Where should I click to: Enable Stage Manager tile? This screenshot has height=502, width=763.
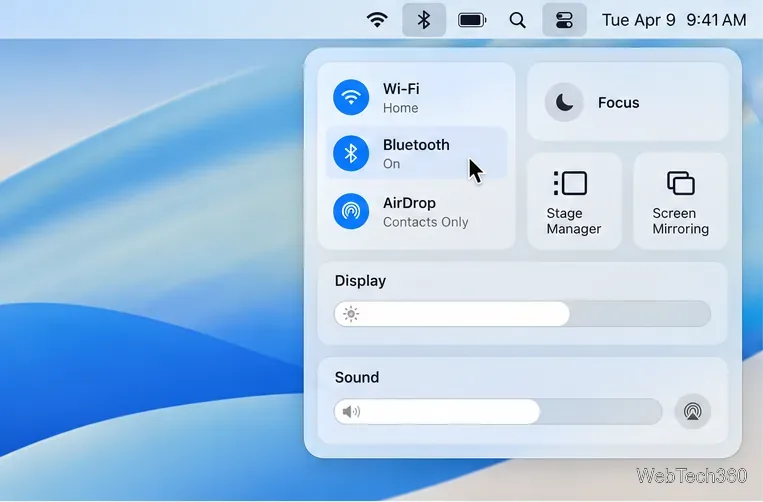coord(574,201)
